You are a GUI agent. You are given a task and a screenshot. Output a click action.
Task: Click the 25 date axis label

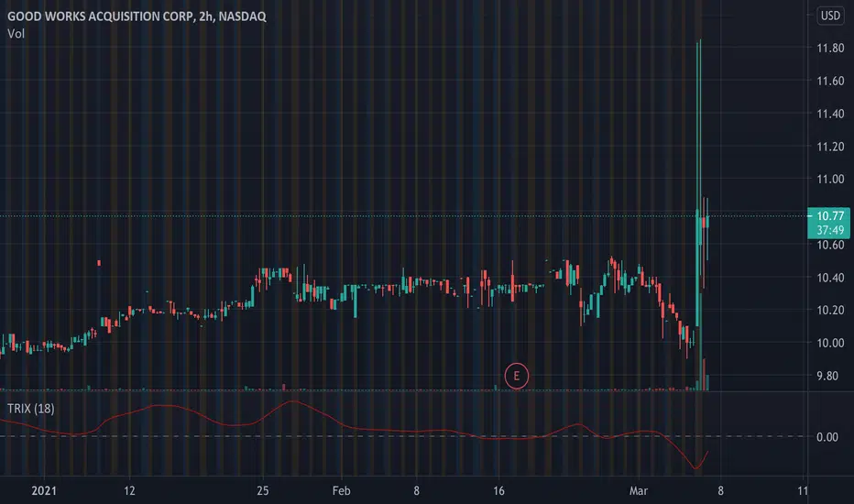pyautogui.click(x=262, y=491)
